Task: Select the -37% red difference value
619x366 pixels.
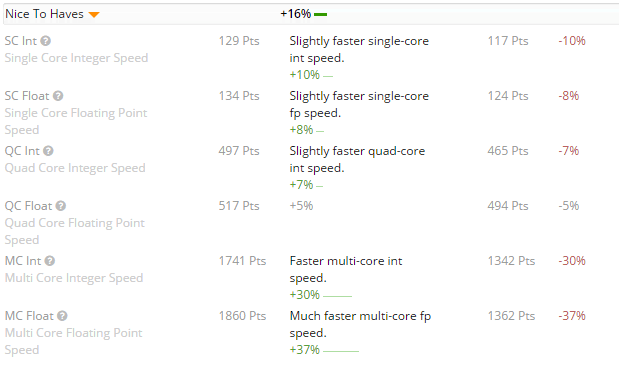Action: 572,316
